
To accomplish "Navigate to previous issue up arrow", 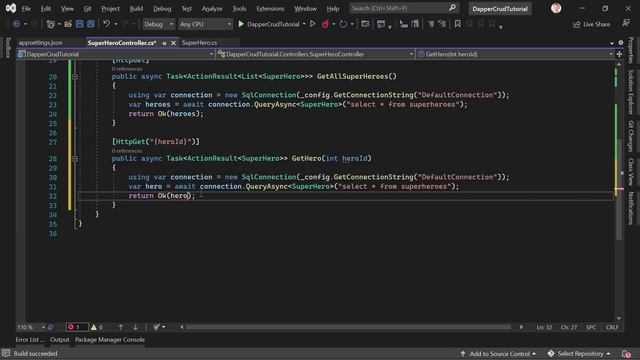I will [x=121, y=327].
